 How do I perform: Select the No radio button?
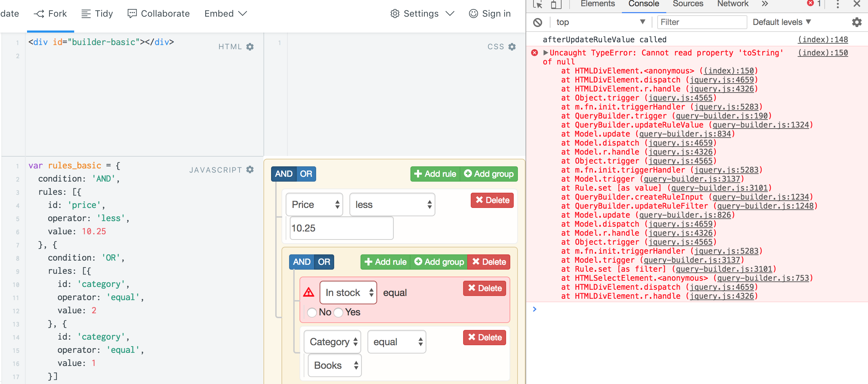[312, 312]
